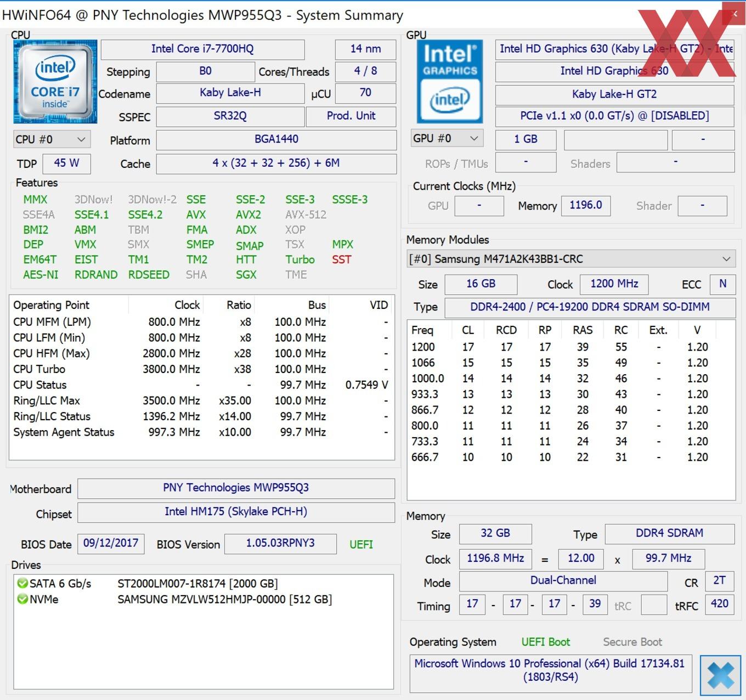Click the BIOS date 09/12/2017 field
The height and width of the screenshot is (700, 746).
click(x=111, y=543)
